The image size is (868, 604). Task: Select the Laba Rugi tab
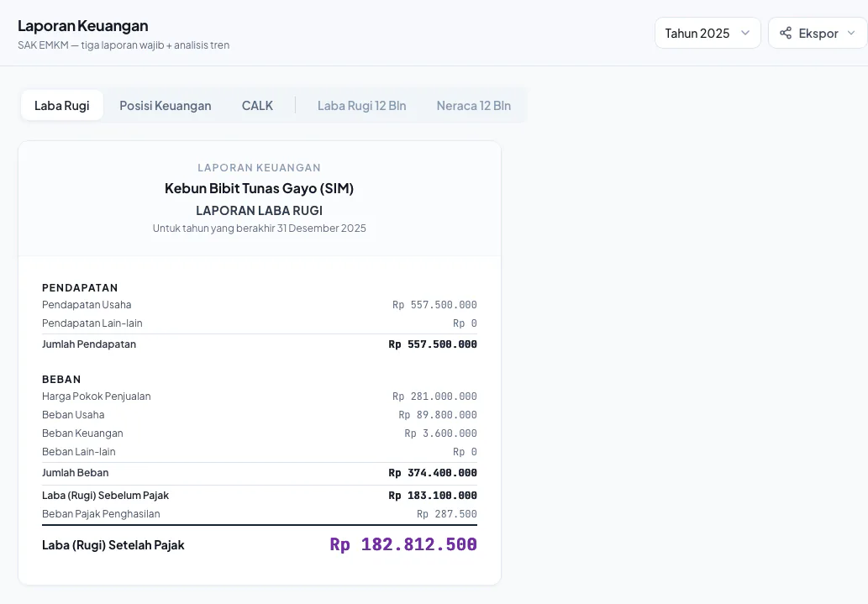pos(62,105)
